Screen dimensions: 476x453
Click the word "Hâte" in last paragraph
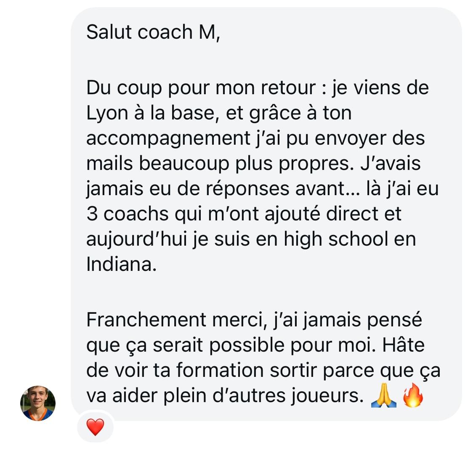[403, 345]
